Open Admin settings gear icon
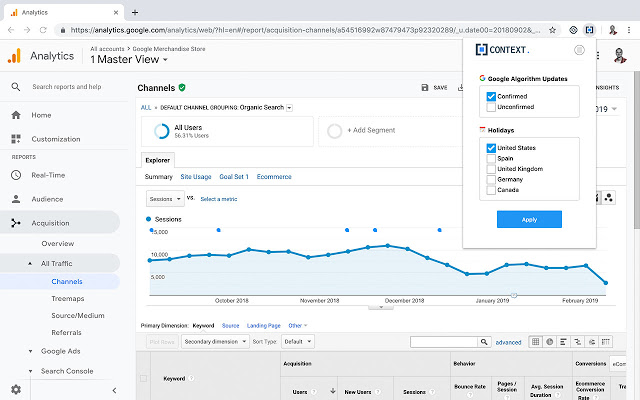 [15, 389]
